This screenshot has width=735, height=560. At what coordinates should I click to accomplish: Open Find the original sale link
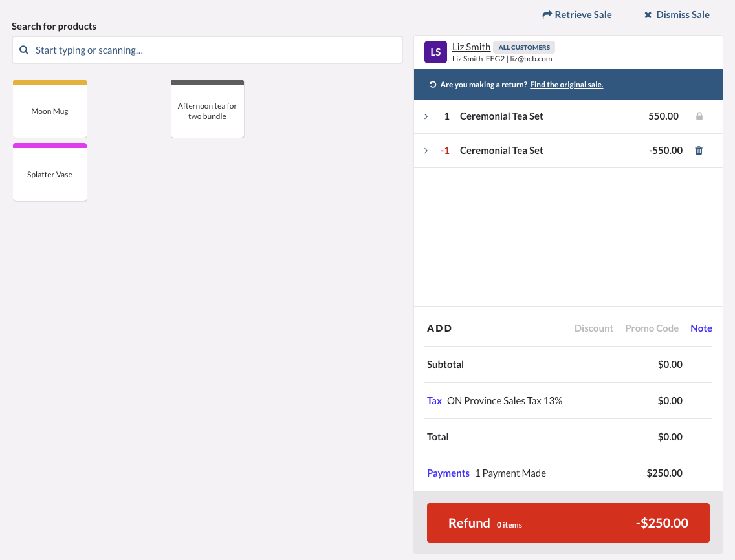(565, 84)
